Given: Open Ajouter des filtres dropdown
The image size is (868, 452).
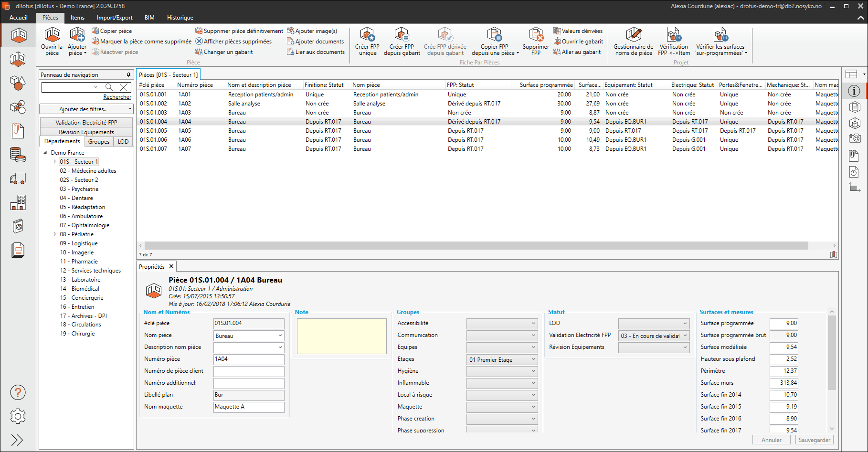Looking at the screenshot, I should (86, 109).
